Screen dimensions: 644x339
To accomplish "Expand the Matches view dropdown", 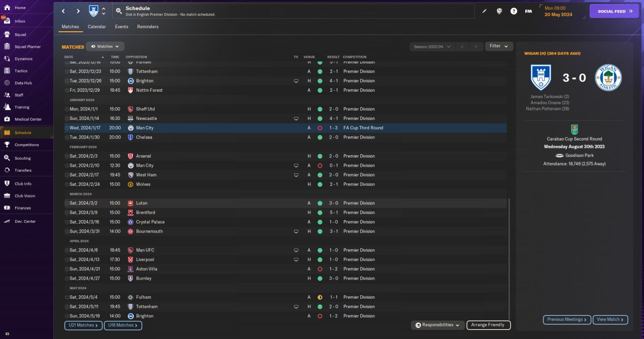I will pos(105,46).
